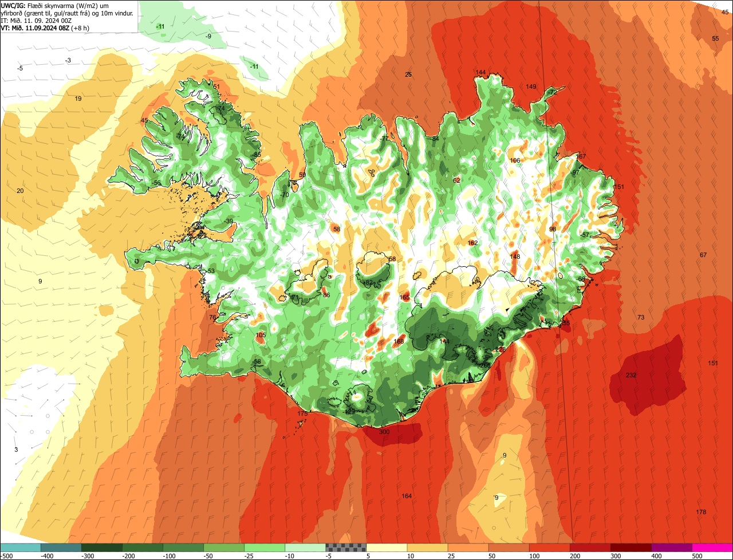
Task: Click the dark green legend swatch labeled -300
Action: (x=101, y=547)
